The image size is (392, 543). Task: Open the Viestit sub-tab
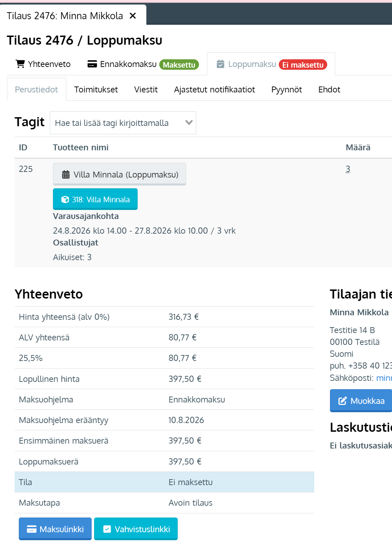coord(146,90)
